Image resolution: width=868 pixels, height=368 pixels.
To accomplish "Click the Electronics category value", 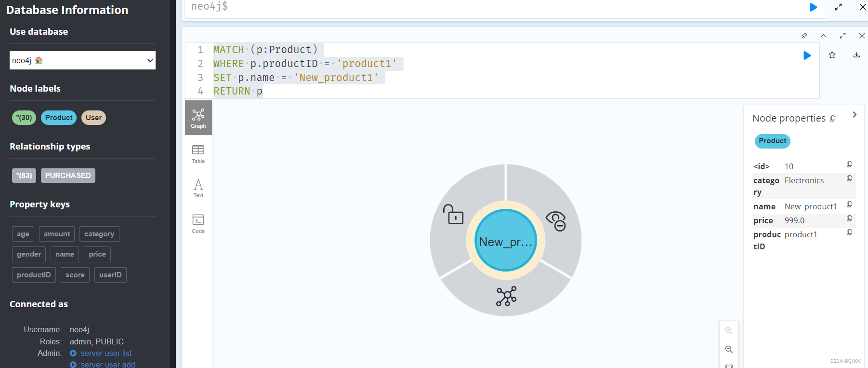I will (x=804, y=180).
